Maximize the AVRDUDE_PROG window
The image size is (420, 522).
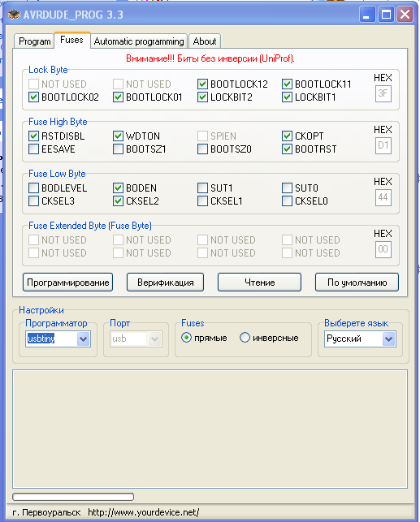pos(386,15)
